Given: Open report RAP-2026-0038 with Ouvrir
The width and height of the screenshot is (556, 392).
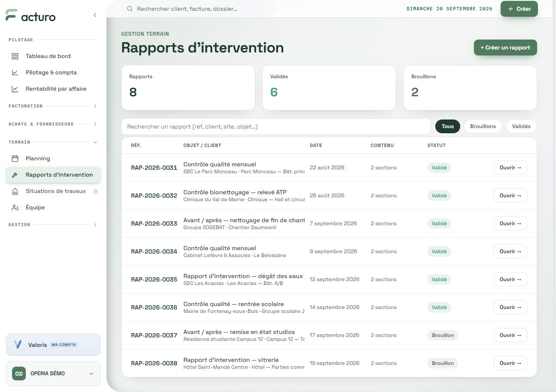Looking at the screenshot, I should coord(510,363).
